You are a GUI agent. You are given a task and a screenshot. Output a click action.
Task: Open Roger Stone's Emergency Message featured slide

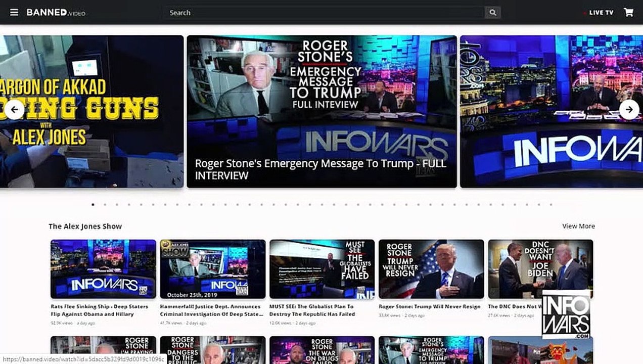click(x=321, y=112)
